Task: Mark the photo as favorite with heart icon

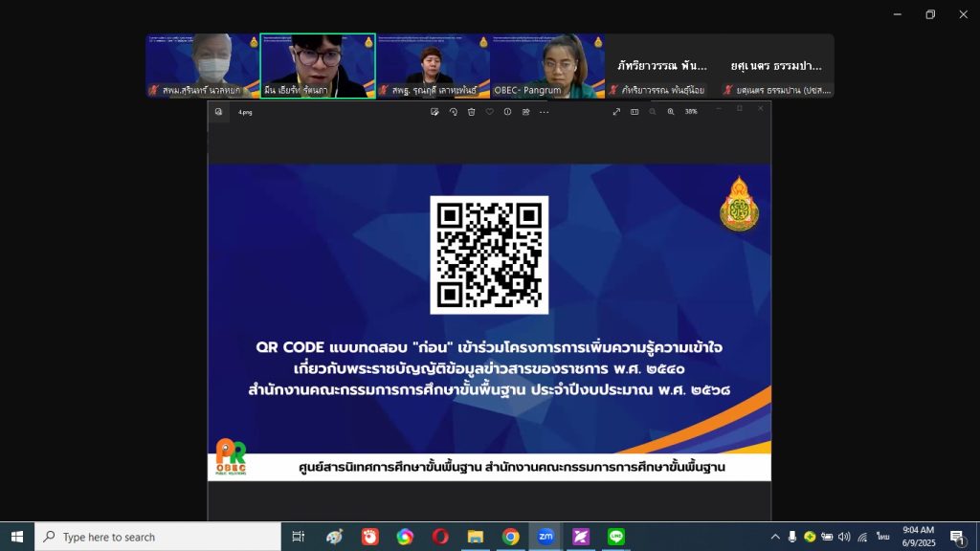Action: tap(489, 112)
